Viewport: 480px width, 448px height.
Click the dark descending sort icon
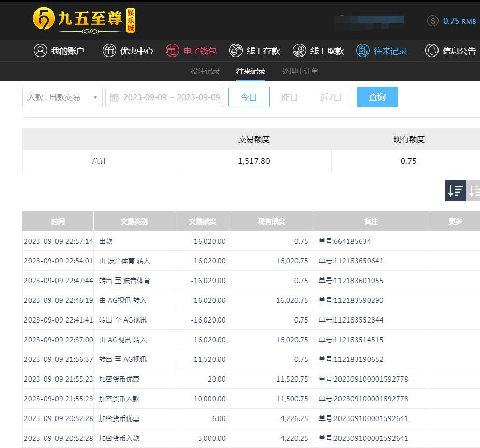pos(455,191)
